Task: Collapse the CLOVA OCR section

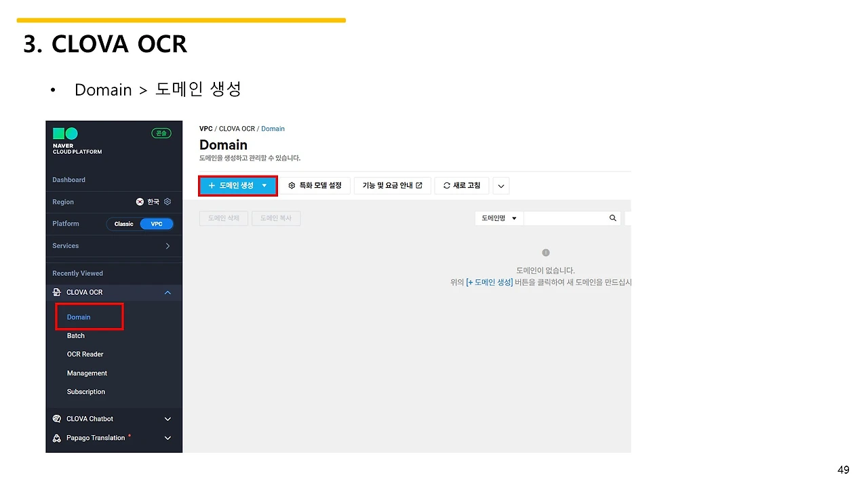Action: (167, 292)
